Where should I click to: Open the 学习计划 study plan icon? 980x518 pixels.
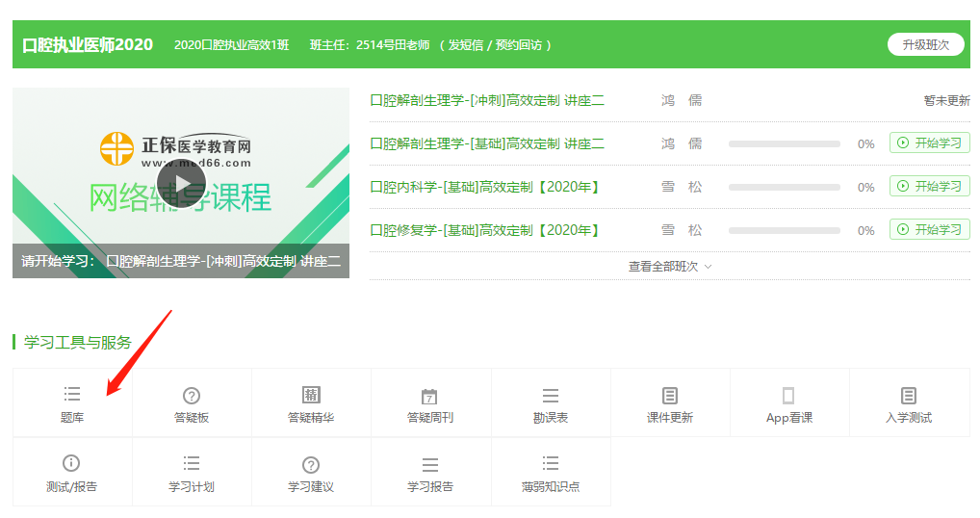coord(192,464)
